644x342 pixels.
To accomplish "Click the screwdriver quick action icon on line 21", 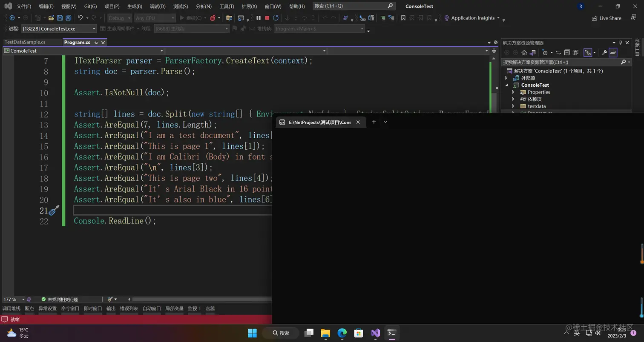I will coord(54,210).
